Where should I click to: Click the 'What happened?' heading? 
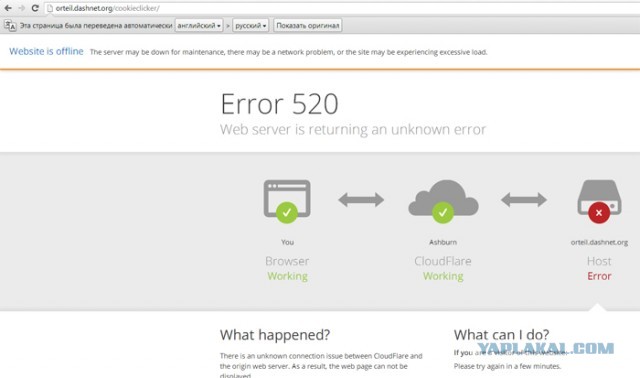click(275, 335)
